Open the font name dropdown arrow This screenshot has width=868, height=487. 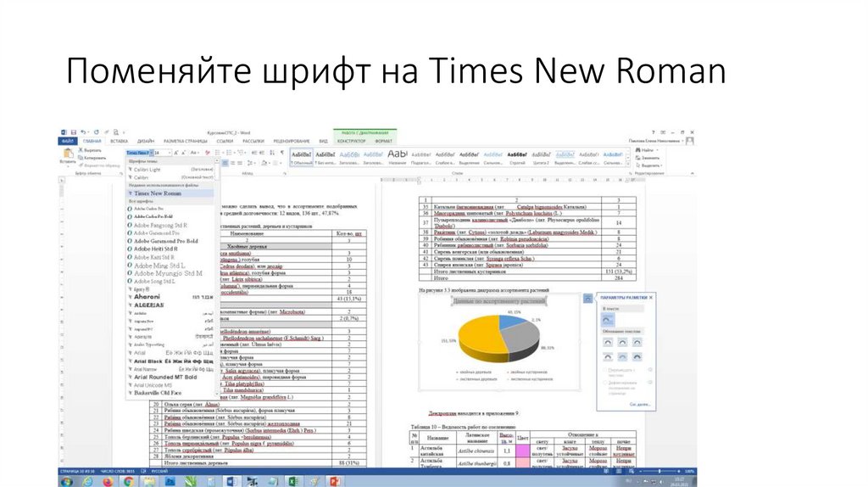[x=151, y=153]
